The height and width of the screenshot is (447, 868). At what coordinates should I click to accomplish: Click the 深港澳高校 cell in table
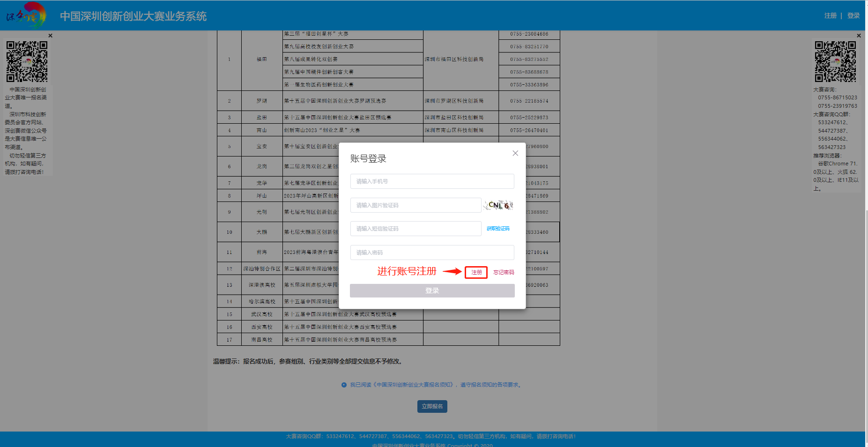point(262,285)
